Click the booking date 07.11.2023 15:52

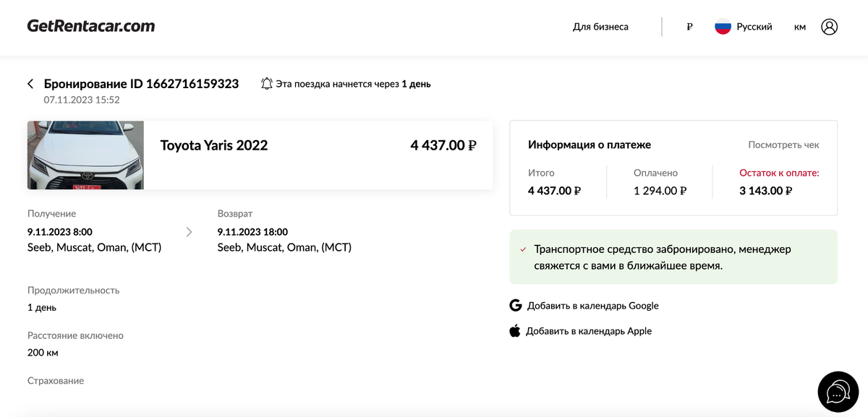(82, 100)
